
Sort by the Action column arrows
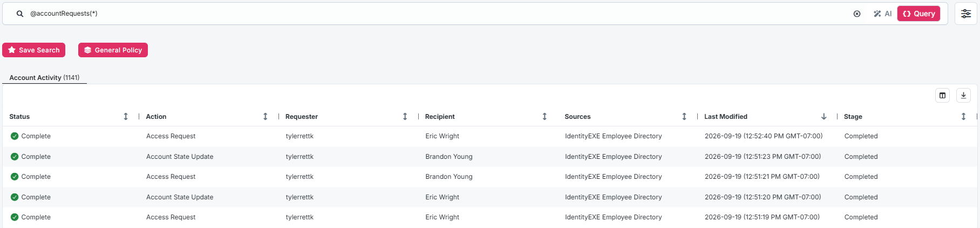266,117
